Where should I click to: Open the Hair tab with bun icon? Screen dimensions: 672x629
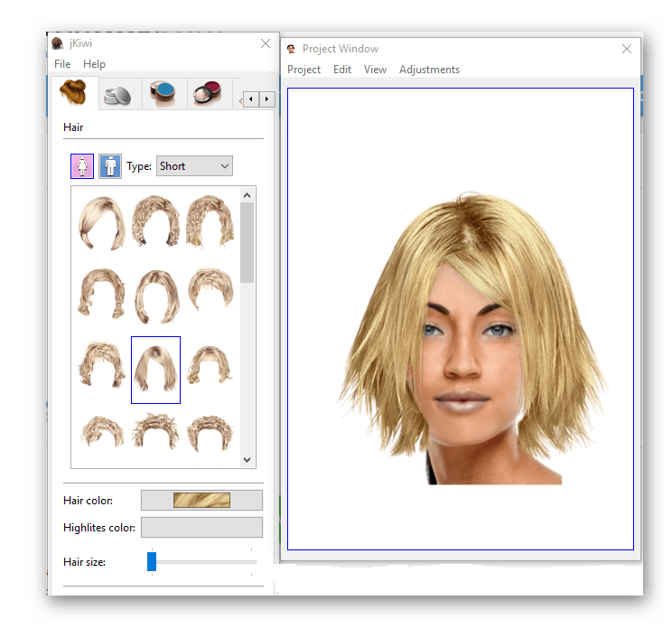(75, 93)
